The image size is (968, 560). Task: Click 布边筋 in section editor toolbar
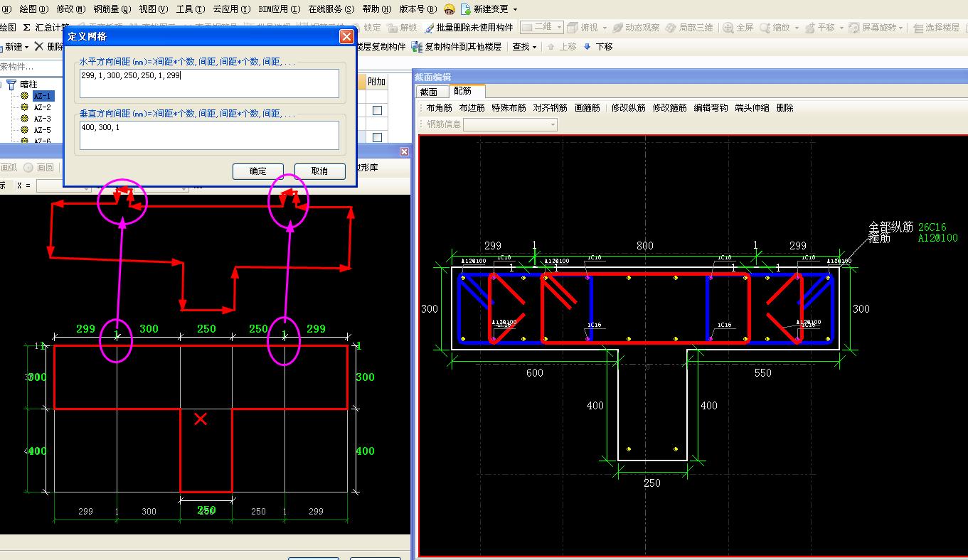[472, 108]
